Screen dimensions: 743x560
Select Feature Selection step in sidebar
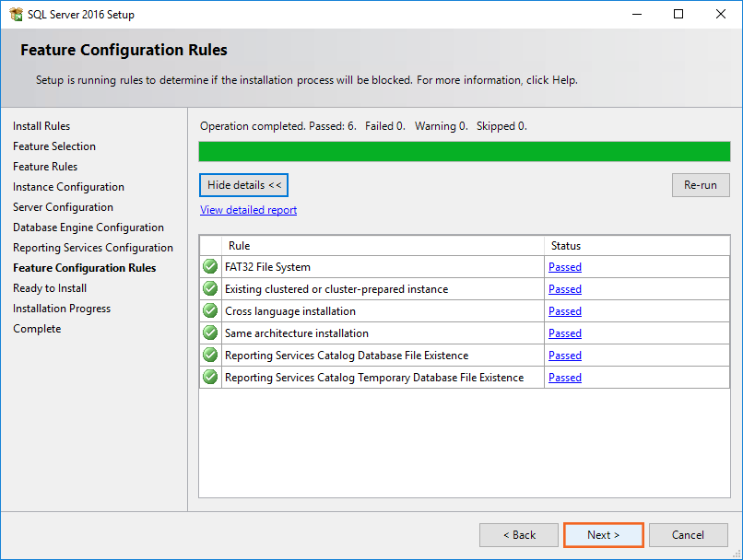click(54, 146)
